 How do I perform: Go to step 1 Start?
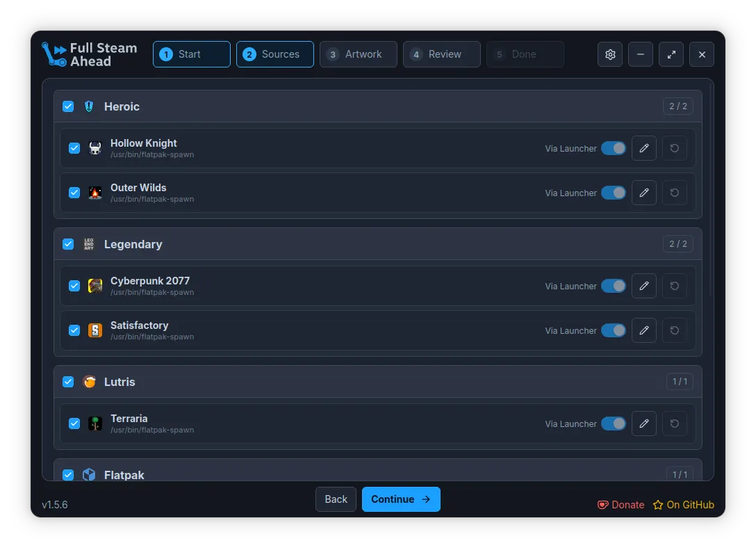[x=192, y=54]
